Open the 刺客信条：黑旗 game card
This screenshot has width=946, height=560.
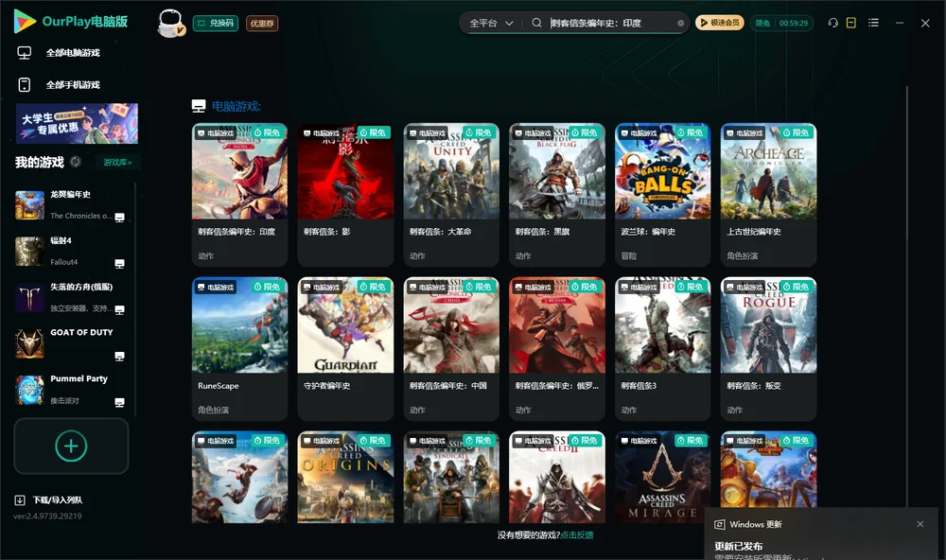(557, 194)
